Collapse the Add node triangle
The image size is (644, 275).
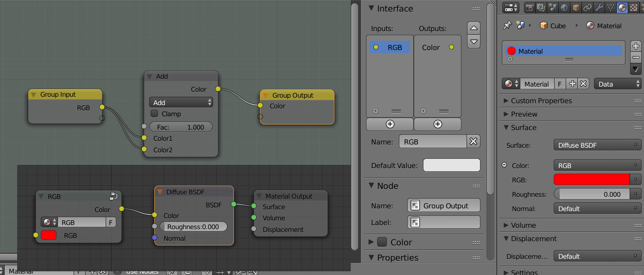[x=149, y=76]
